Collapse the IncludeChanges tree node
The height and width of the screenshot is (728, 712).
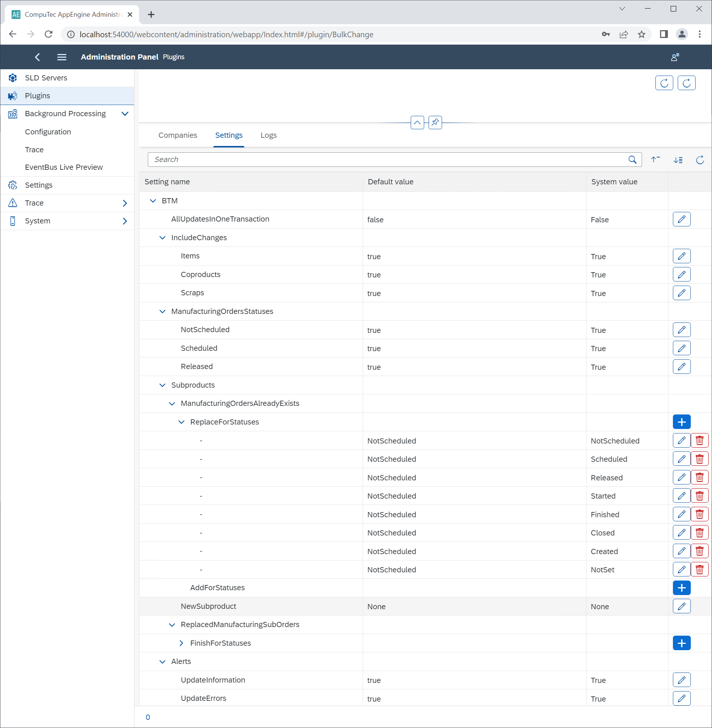[162, 238]
